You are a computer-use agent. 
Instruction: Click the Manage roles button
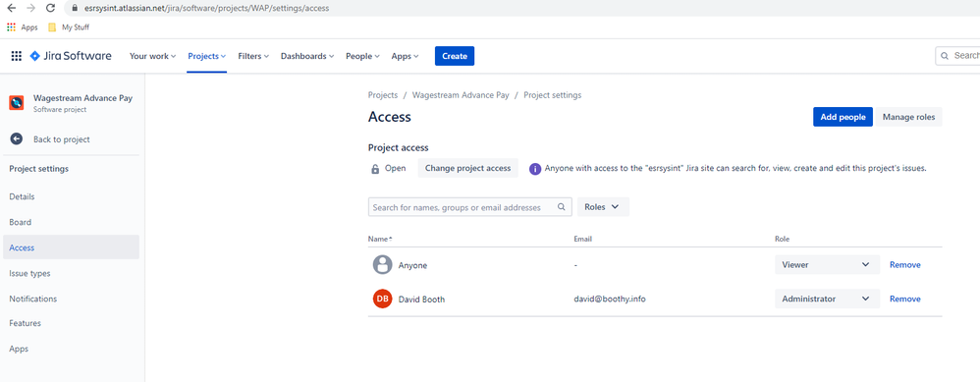(908, 117)
